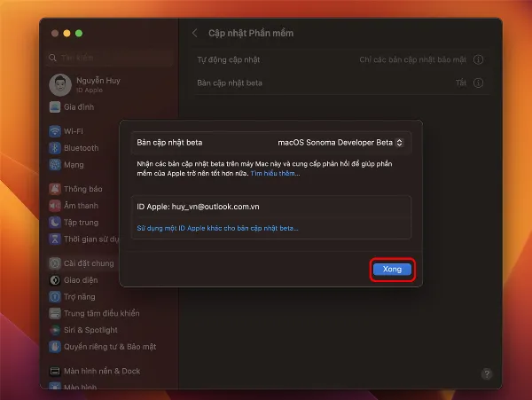Image resolution: width=532 pixels, height=400 pixels.
Task: Click the green zoom window button
Action: click(x=79, y=33)
